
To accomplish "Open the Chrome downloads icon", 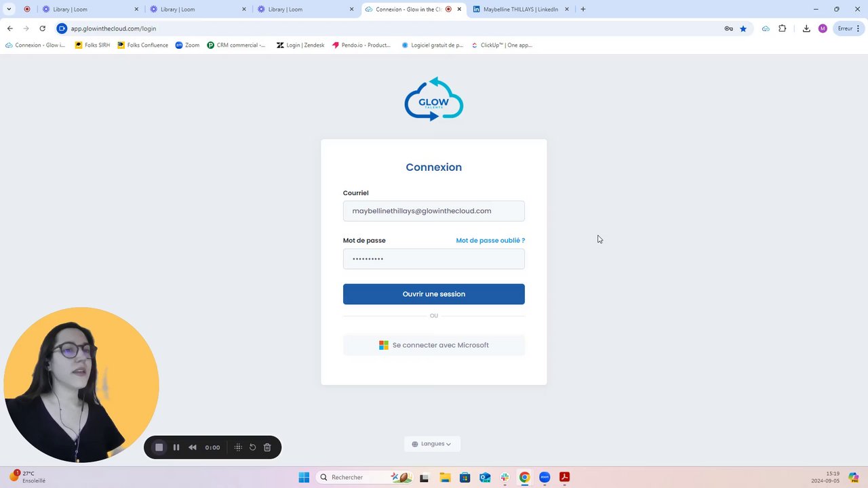I will click(806, 28).
